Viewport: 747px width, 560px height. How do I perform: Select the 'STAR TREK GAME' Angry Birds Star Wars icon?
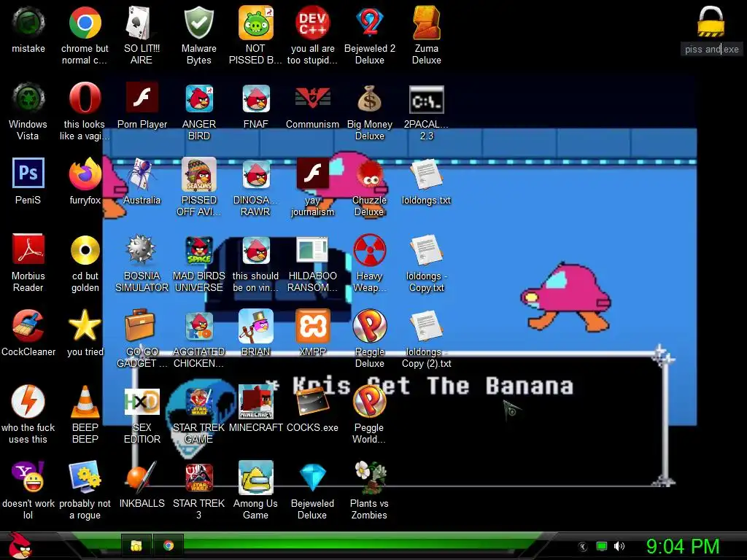click(198, 402)
